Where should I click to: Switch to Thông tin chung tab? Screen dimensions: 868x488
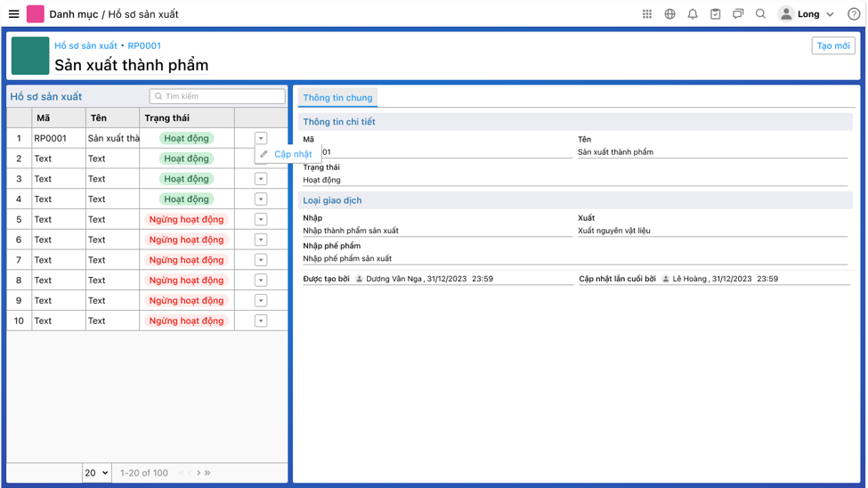pos(337,98)
